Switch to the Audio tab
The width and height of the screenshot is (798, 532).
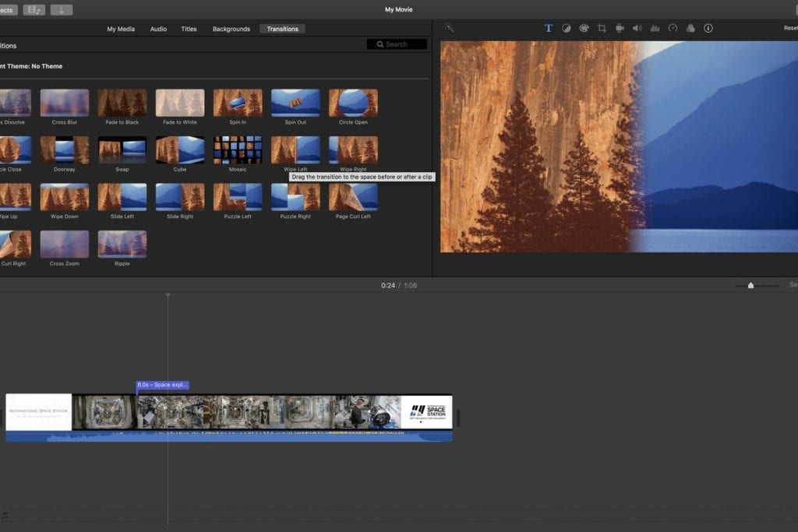point(158,29)
